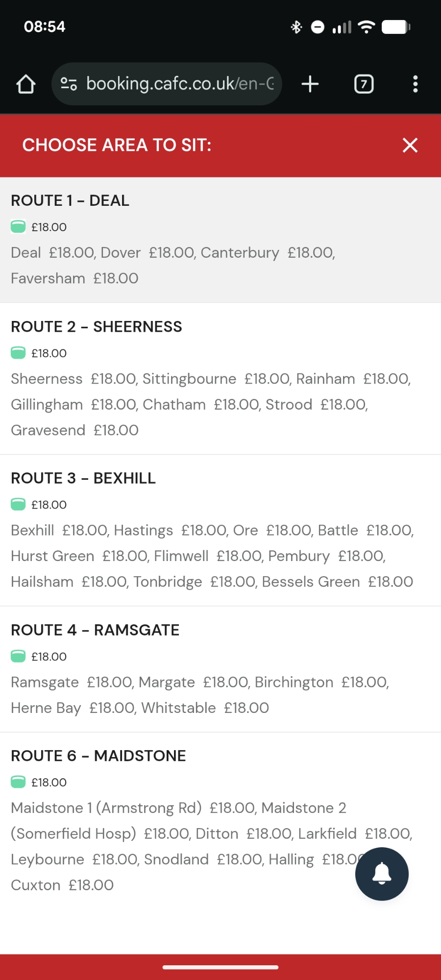The width and height of the screenshot is (441, 980).
Task: Click the green seat swatch for Route 6
Action: (18, 782)
